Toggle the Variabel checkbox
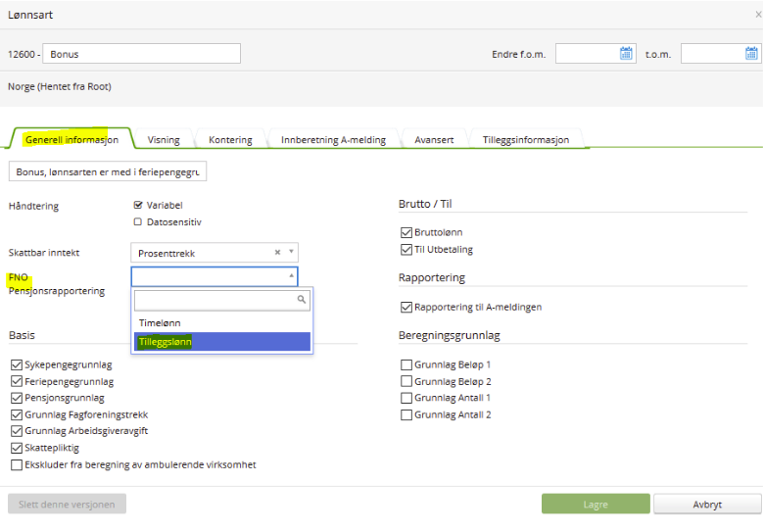 pos(138,205)
